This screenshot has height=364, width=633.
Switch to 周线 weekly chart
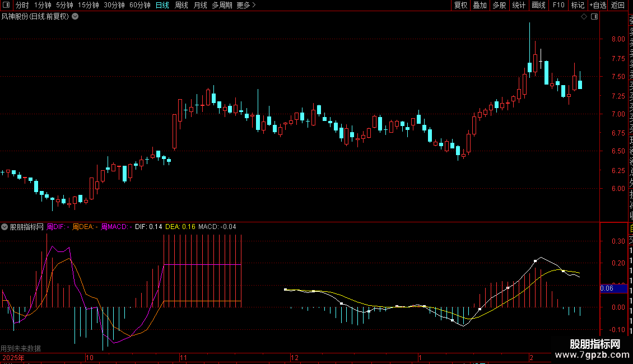(x=181, y=5)
